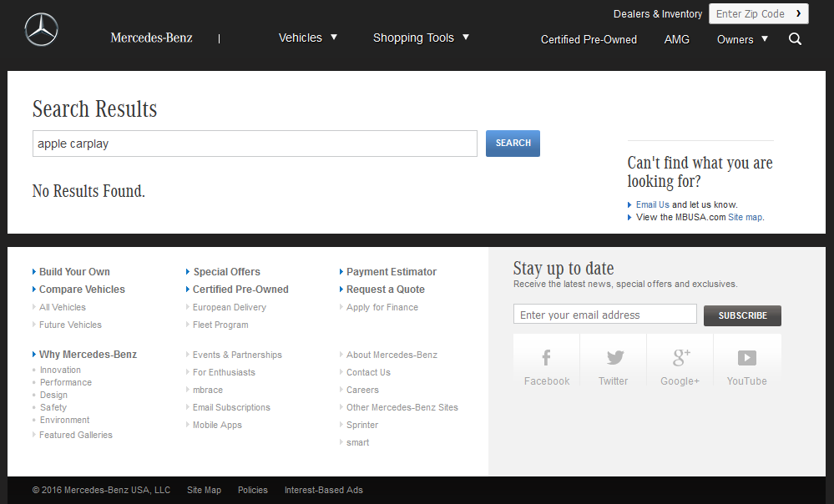Click the blue SEARCH button

[513, 144]
